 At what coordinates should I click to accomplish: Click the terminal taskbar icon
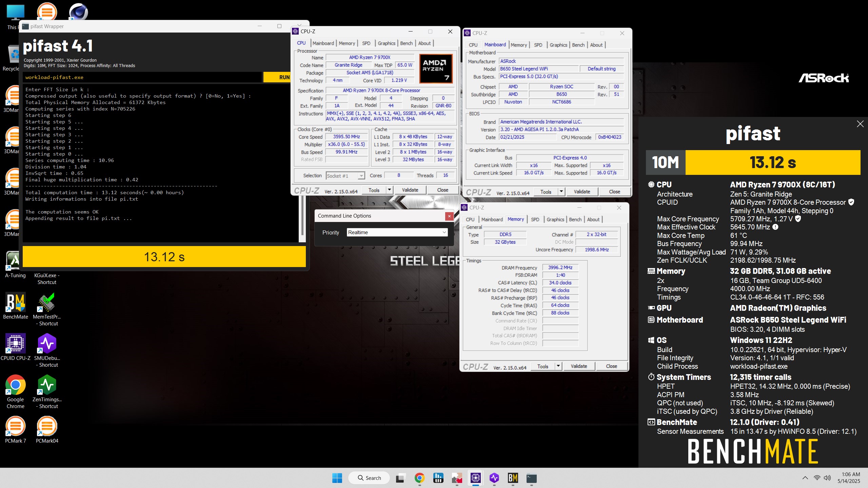pos(532,478)
